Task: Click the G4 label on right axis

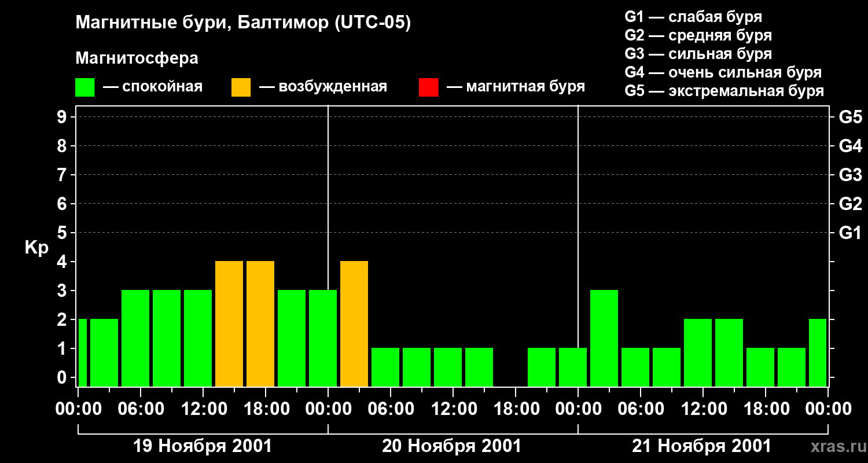Action: coord(850,146)
